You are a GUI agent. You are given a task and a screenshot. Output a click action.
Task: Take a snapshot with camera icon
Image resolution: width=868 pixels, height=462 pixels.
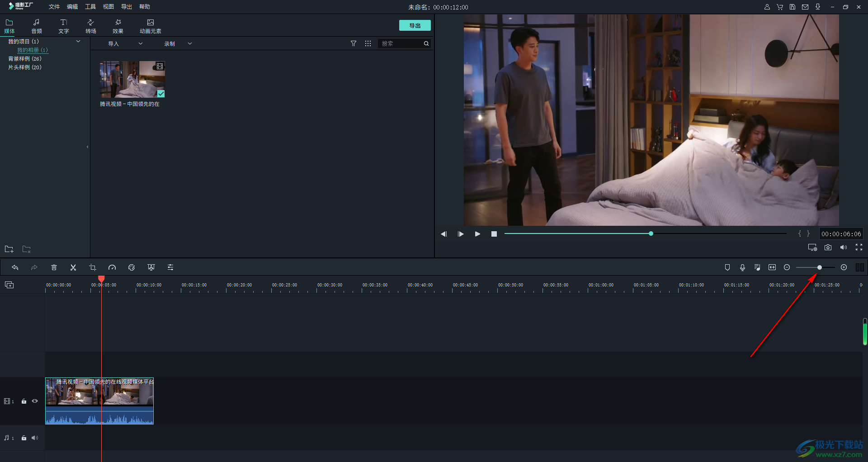pyautogui.click(x=828, y=248)
